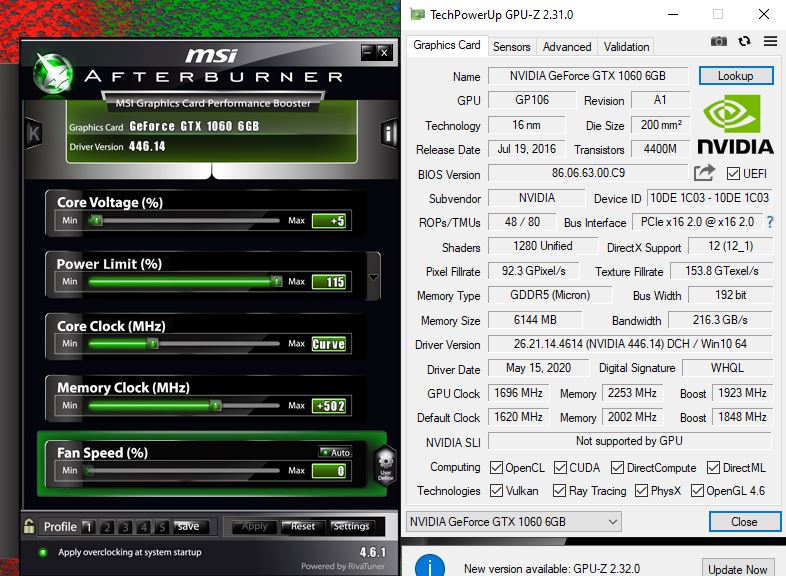
Task: Click the Name field NVIDIA GeForce GTX 1060 6GB
Action: 588,76
